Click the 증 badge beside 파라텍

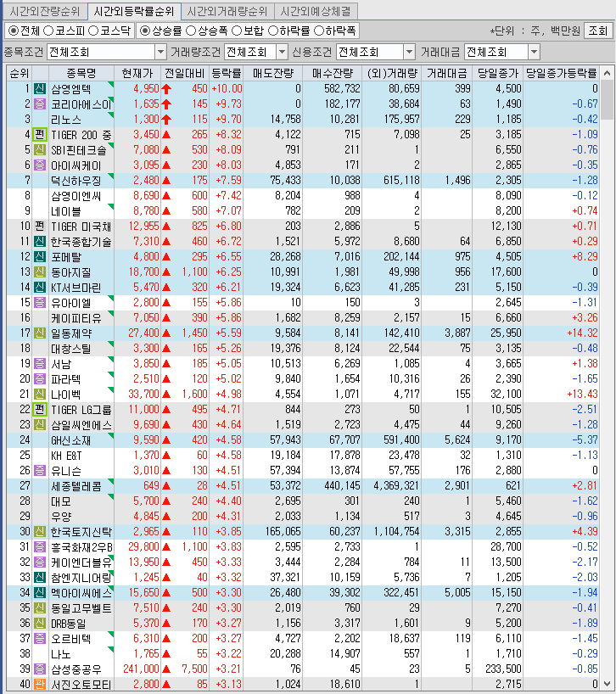point(40,379)
